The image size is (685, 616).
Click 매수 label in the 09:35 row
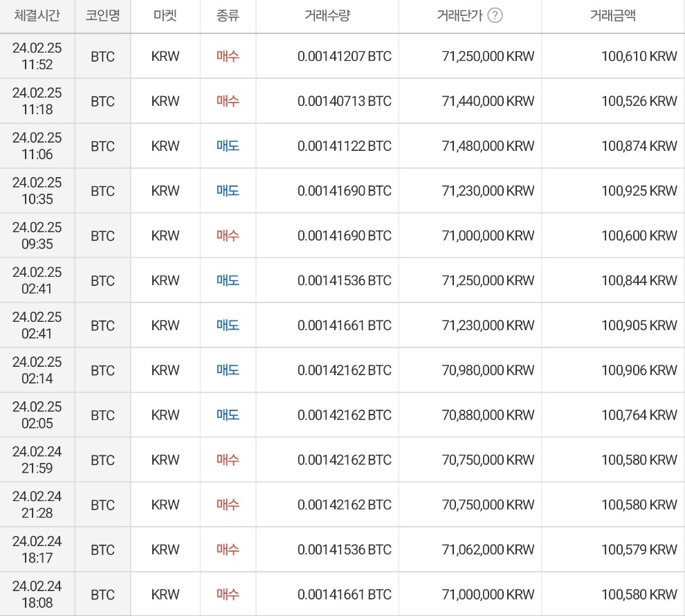(228, 235)
